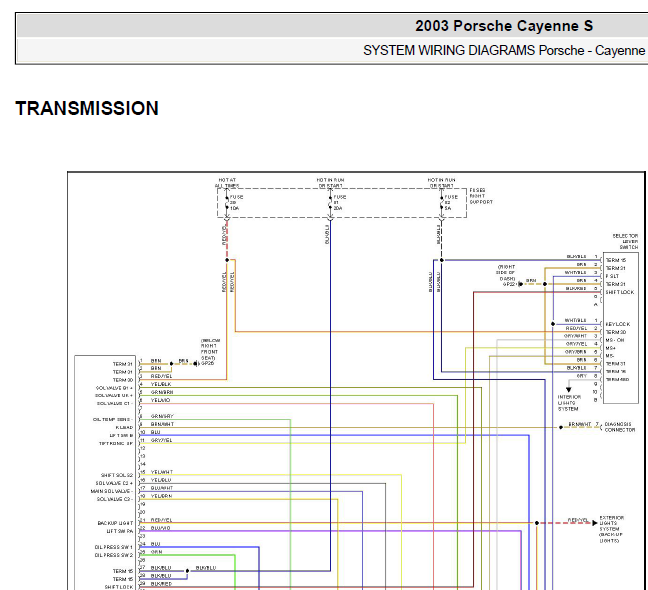Click the "YEL/VIO" wire label at pin 6
Image resolution: width=648 pixels, height=590 pixels.
click(160, 400)
